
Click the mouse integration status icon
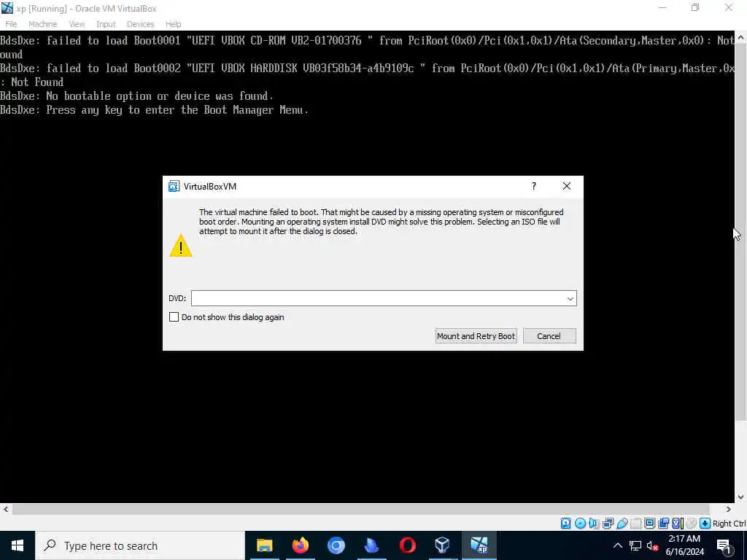pos(691,524)
